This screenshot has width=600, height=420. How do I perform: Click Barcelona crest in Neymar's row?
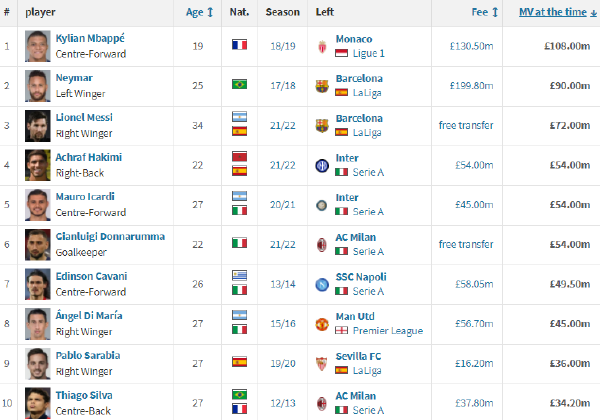[322, 86]
